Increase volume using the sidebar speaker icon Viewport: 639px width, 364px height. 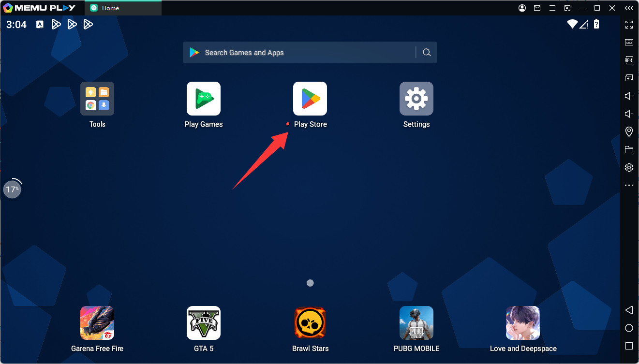point(629,96)
